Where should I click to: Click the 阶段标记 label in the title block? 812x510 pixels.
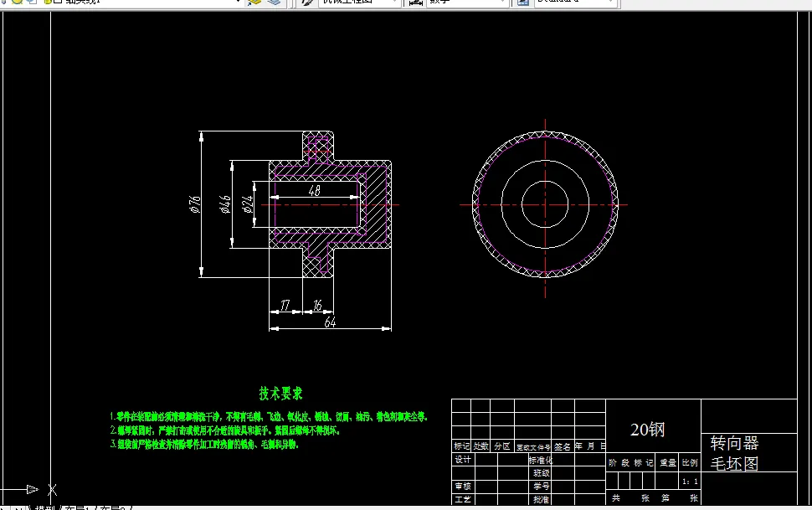point(630,463)
